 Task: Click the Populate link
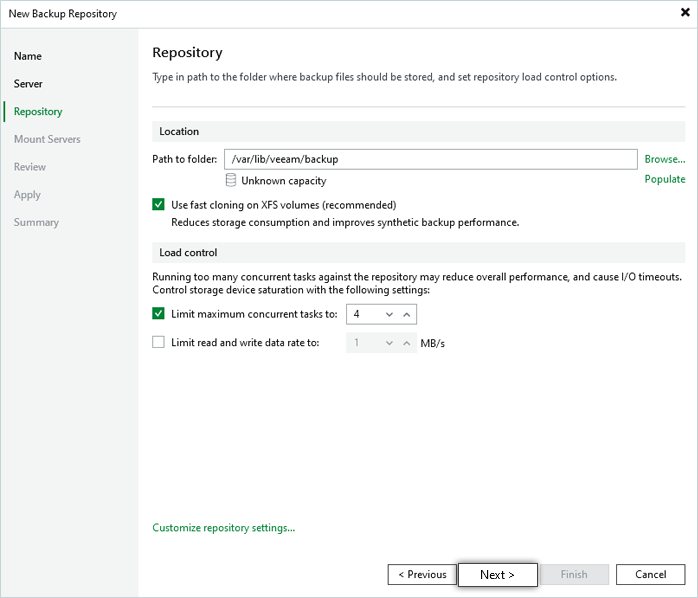click(x=664, y=179)
